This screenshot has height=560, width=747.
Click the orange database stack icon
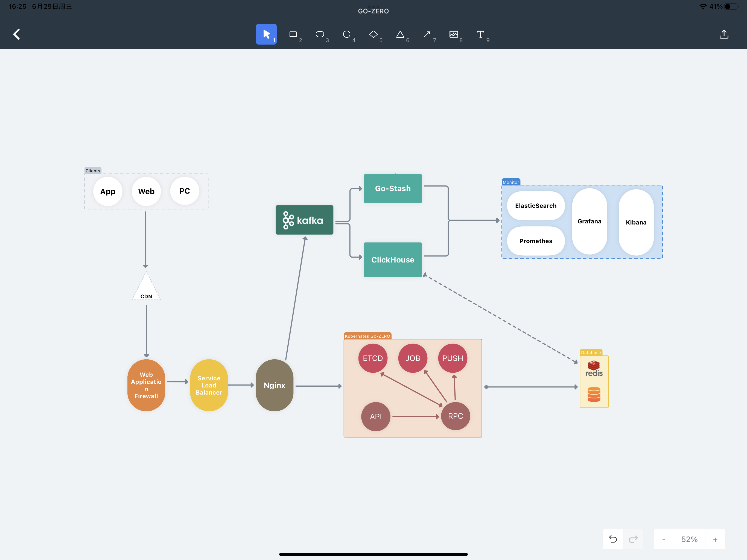tap(594, 395)
